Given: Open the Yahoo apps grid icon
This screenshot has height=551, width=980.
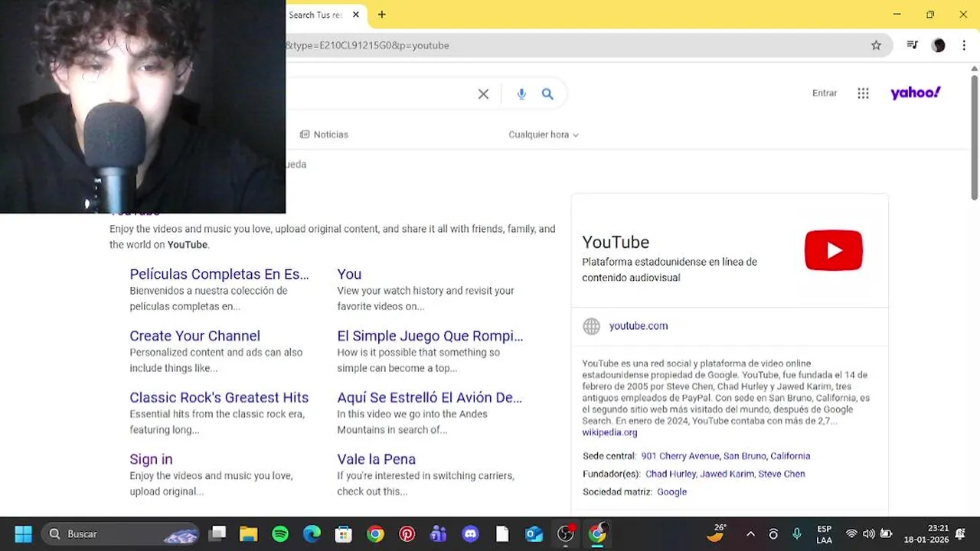Looking at the screenshot, I should pyautogui.click(x=863, y=93).
